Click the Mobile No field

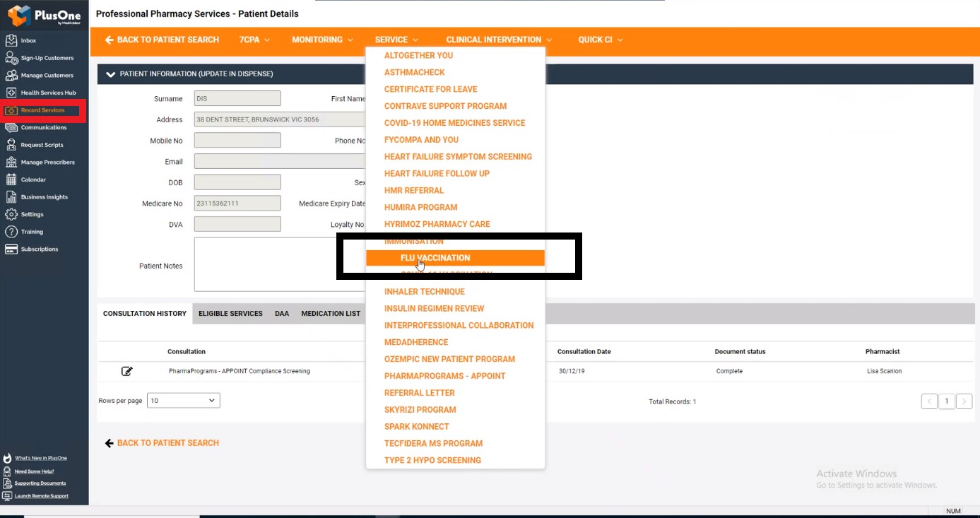pos(237,141)
